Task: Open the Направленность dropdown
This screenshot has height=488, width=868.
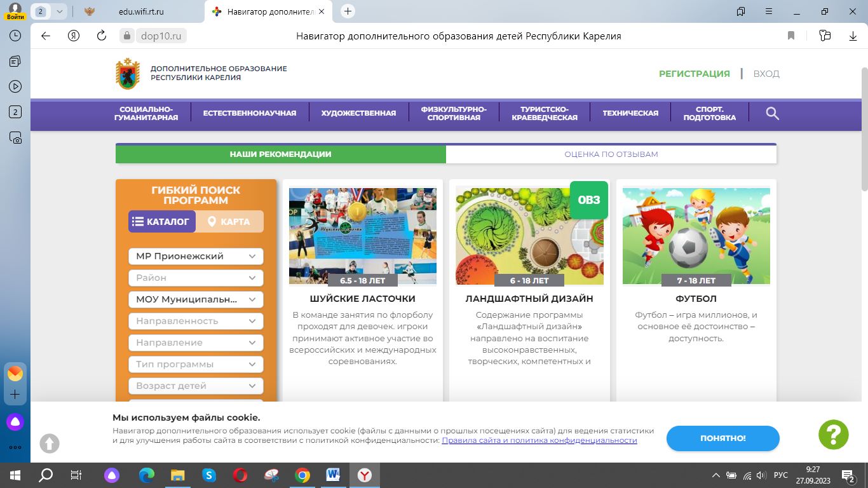Action: (x=196, y=321)
